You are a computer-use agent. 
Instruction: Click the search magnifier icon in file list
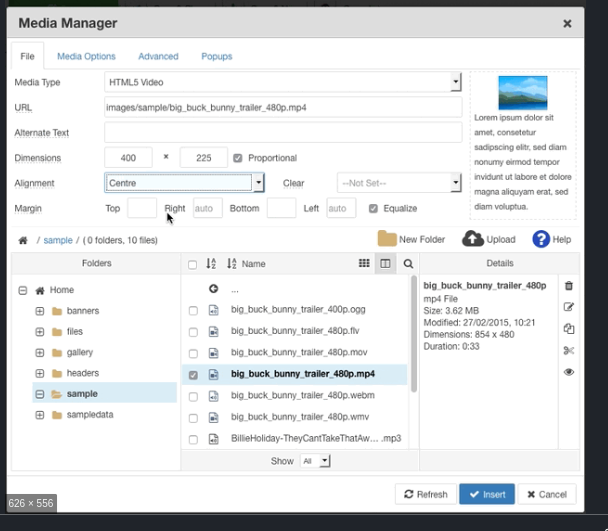[x=408, y=264]
